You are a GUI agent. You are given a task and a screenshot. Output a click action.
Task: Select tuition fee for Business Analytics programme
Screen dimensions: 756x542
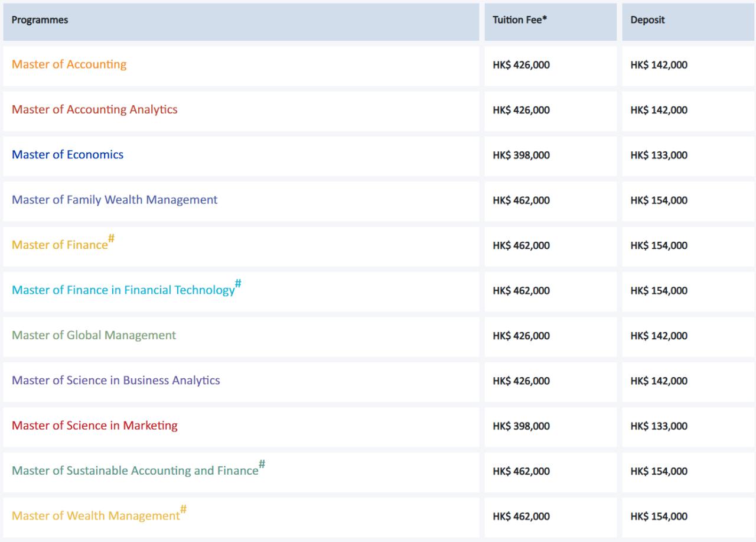click(521, 381)
